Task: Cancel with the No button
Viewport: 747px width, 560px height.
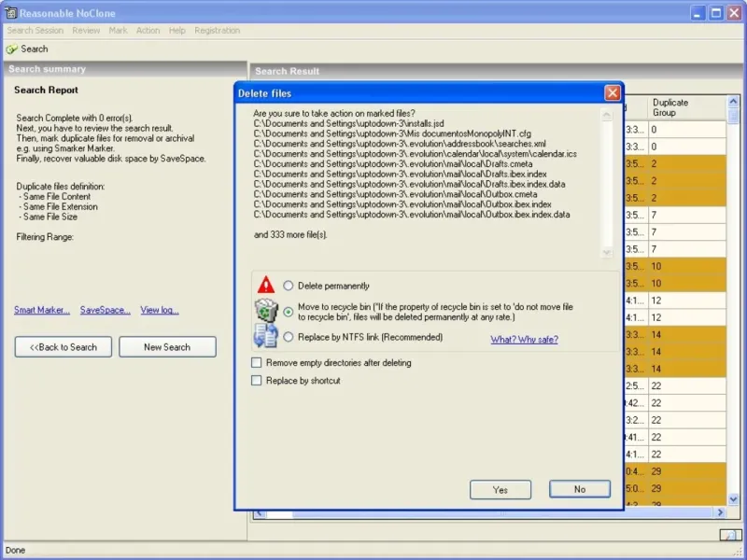Action: 580,489
